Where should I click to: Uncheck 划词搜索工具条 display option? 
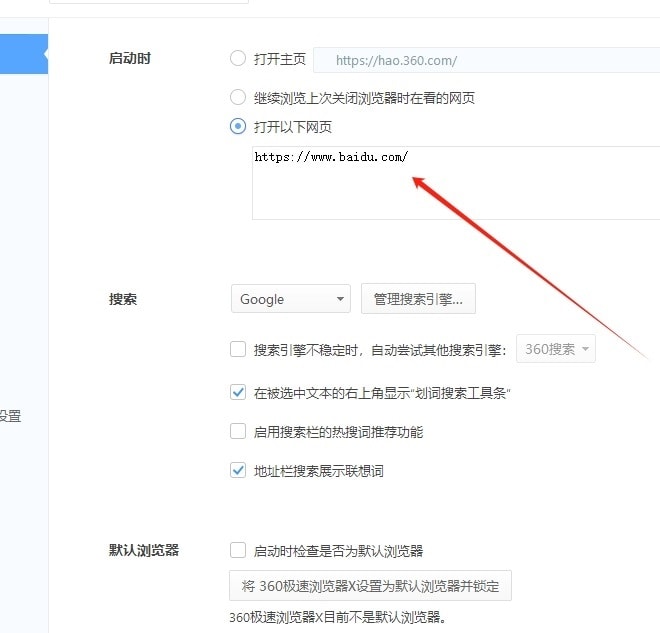tap(238, 393)
